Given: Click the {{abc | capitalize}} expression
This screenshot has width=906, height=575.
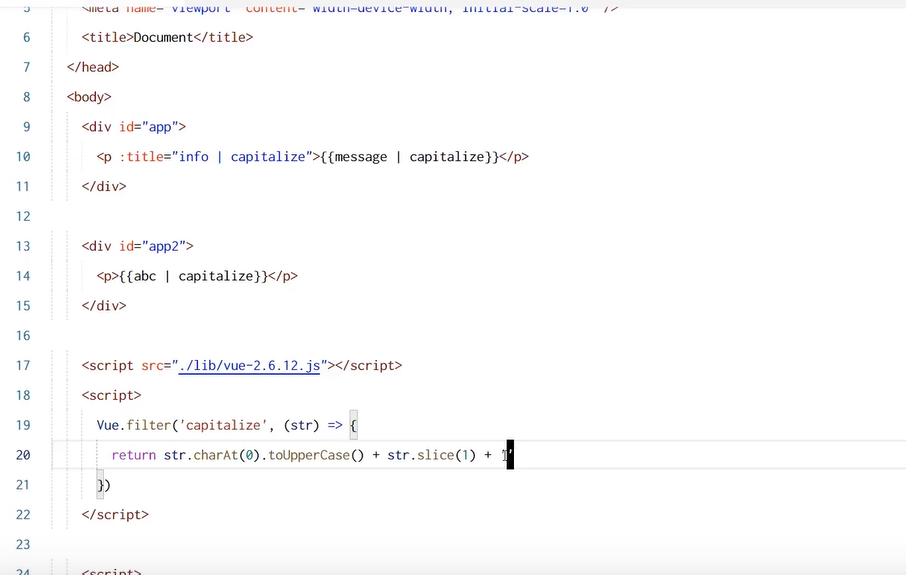Looking at the screenshot, I should [x=194, y=276].
